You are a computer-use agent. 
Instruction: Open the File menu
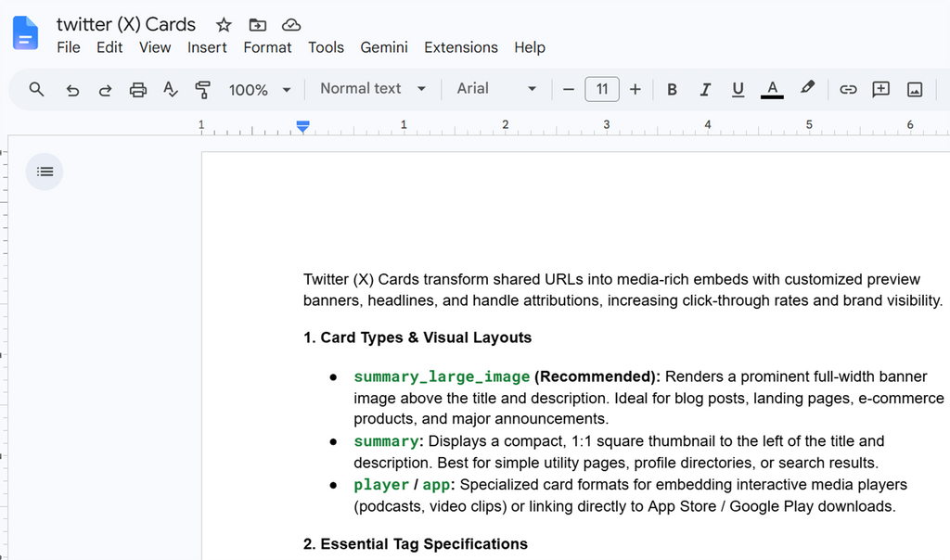69,47
